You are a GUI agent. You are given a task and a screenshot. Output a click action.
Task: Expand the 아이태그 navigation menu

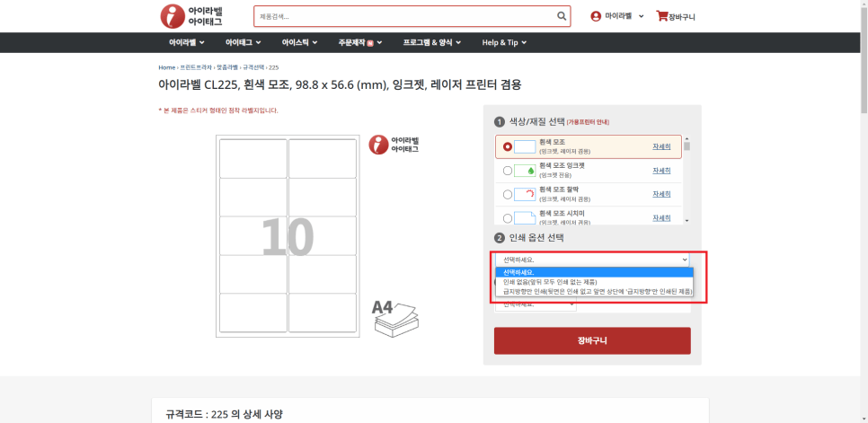pyautogui.click(x=243, y=42)
